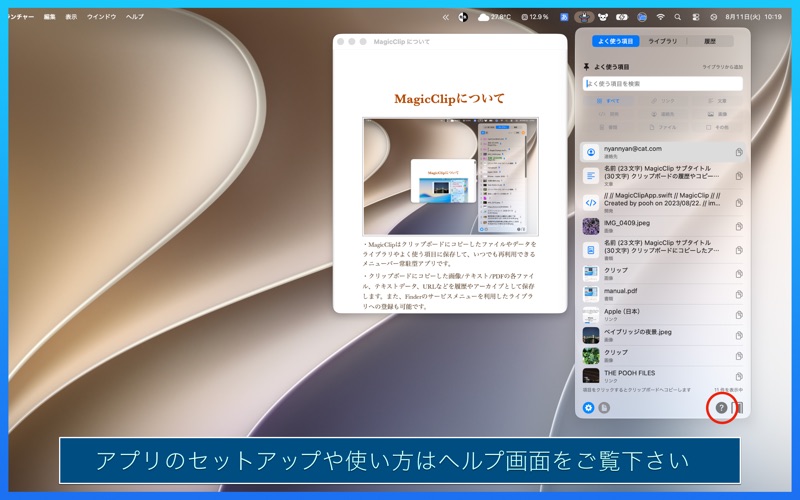
Task: Click the copy icon on the THE POOH FILES row
Action: (739, 377)
